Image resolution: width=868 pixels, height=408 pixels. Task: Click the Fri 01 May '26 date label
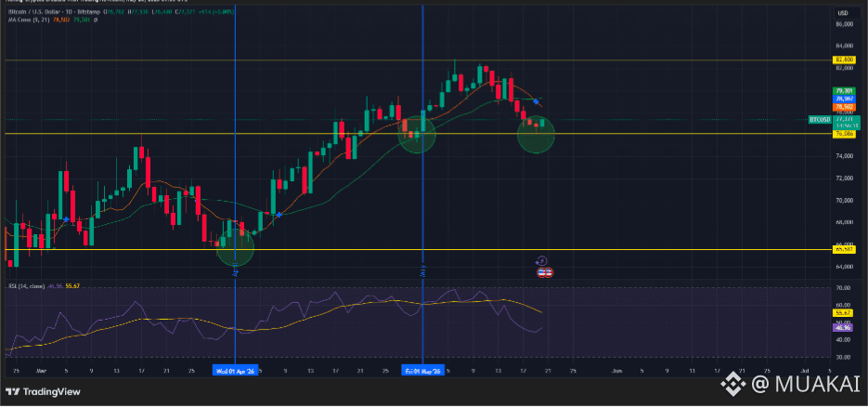(423, 372)
